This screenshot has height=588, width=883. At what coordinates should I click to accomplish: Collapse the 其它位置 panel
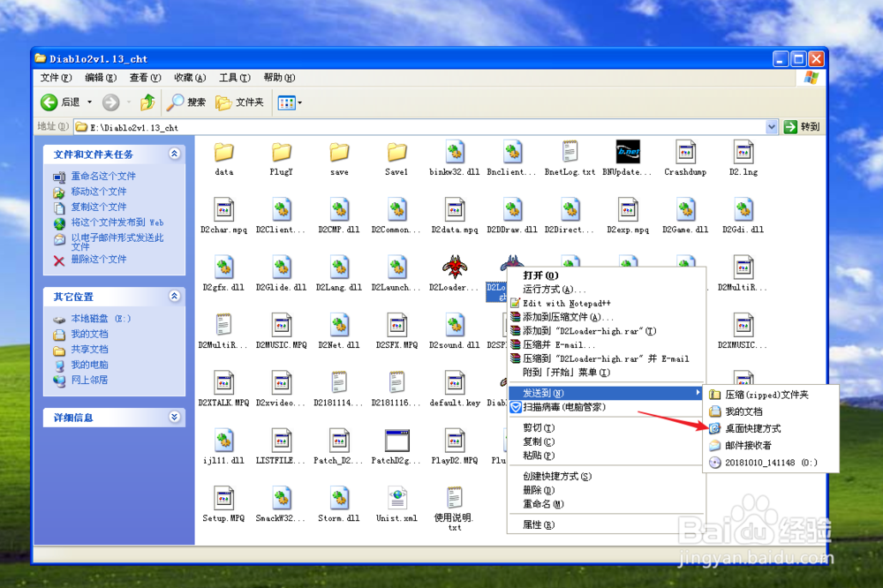pos(175,297)
